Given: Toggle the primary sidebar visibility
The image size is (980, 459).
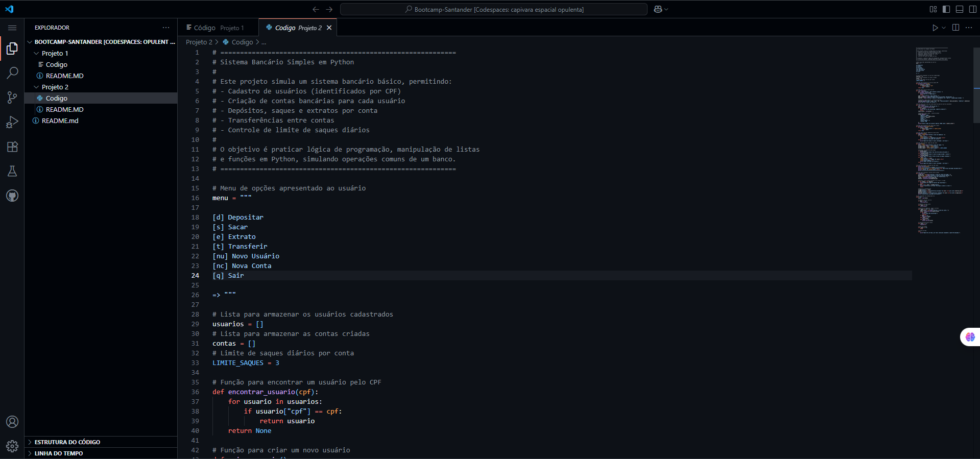Looking at the screenshot, I should [x=946, y=9].
